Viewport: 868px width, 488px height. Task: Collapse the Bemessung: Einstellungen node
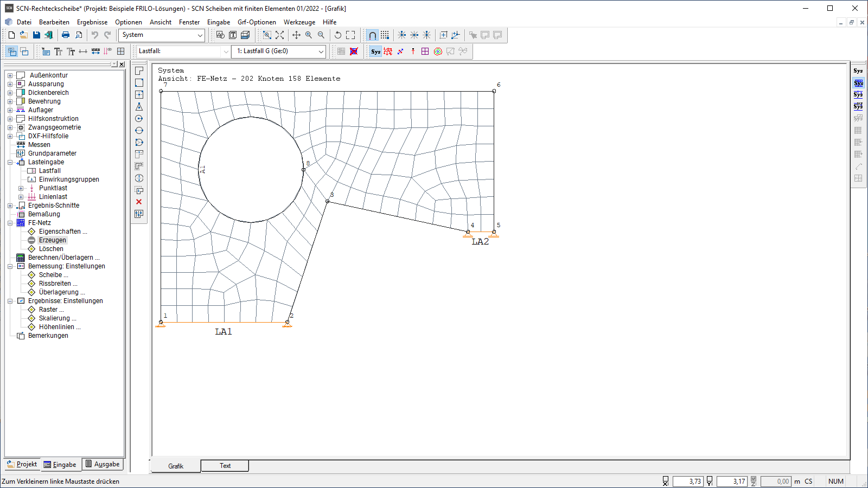point(10,266)
